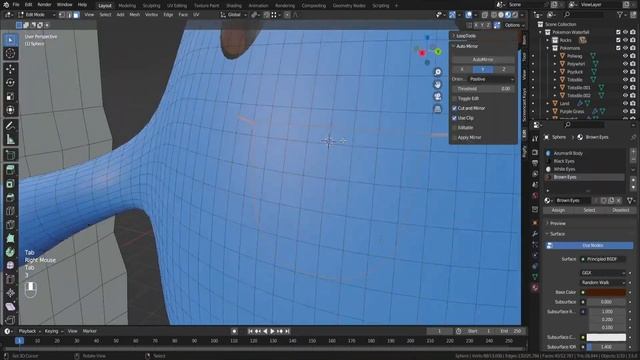Switch to the Modeling workspace tab
Viewport: 640px width, 360px height.
point(127,6)
